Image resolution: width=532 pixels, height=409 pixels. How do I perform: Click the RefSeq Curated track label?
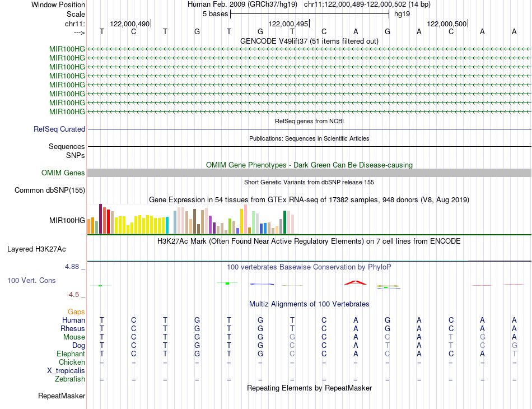59,129
